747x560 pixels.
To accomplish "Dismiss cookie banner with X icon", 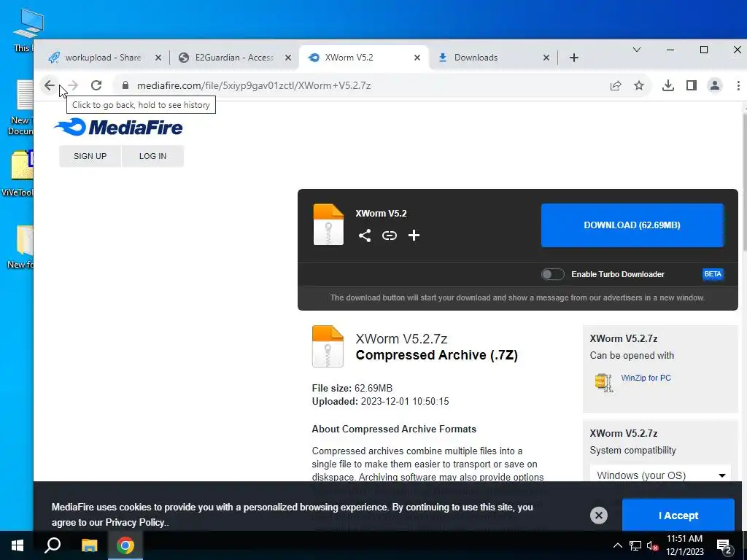I will click(599, 516).
